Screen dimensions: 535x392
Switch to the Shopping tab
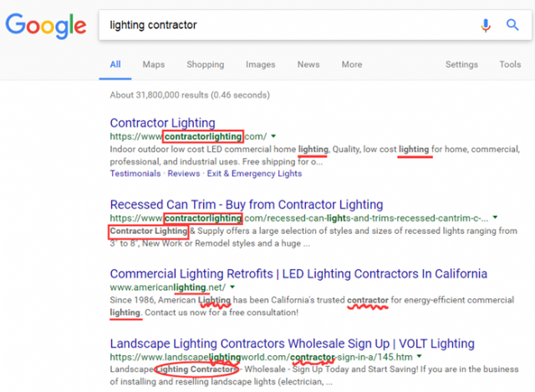[x=206, y=64]
